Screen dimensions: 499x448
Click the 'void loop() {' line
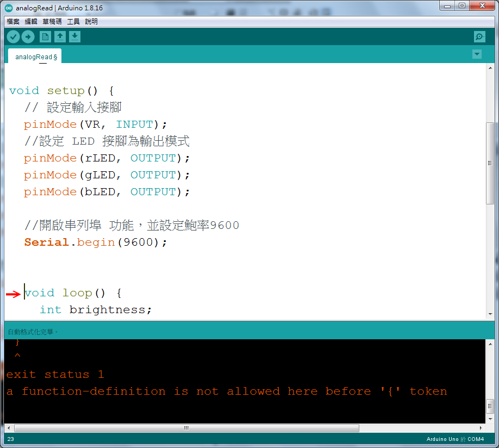click(73, 293)
